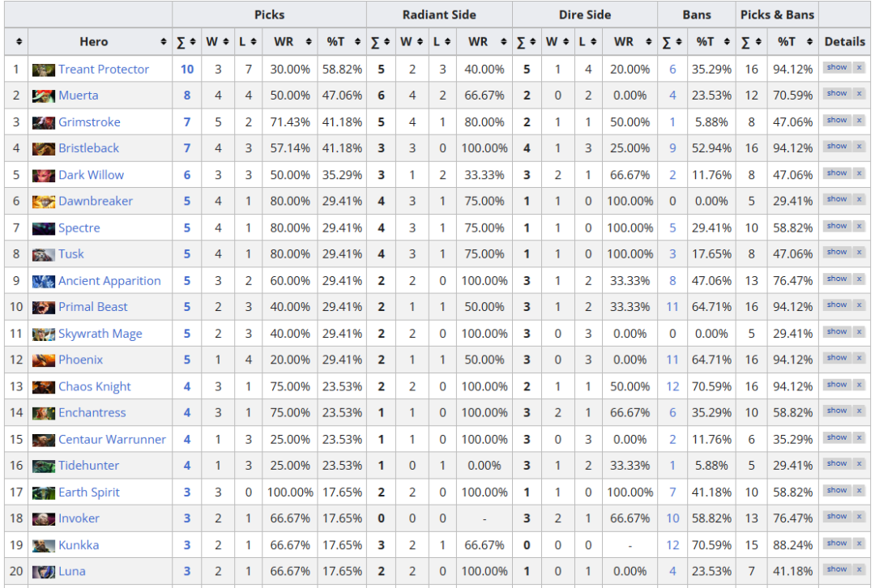The height and width of the screenshot is (588, 875).
Task: Click the Muerta hero portrait icon
Action: point(44,96)
